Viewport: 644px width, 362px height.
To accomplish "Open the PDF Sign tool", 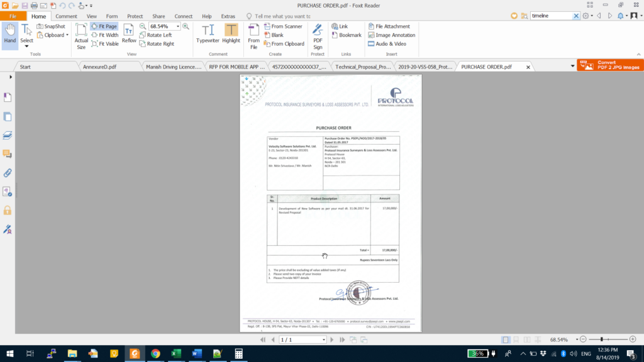I will 318,35.
